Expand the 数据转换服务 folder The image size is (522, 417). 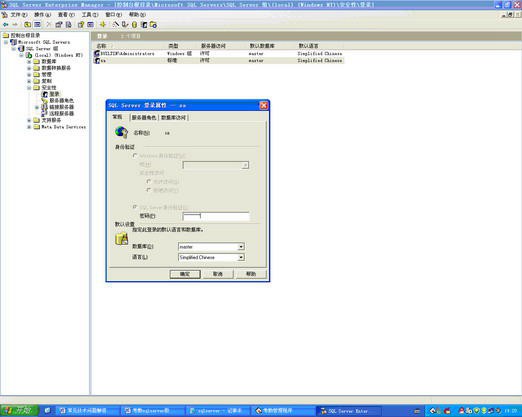click(29, 68)
